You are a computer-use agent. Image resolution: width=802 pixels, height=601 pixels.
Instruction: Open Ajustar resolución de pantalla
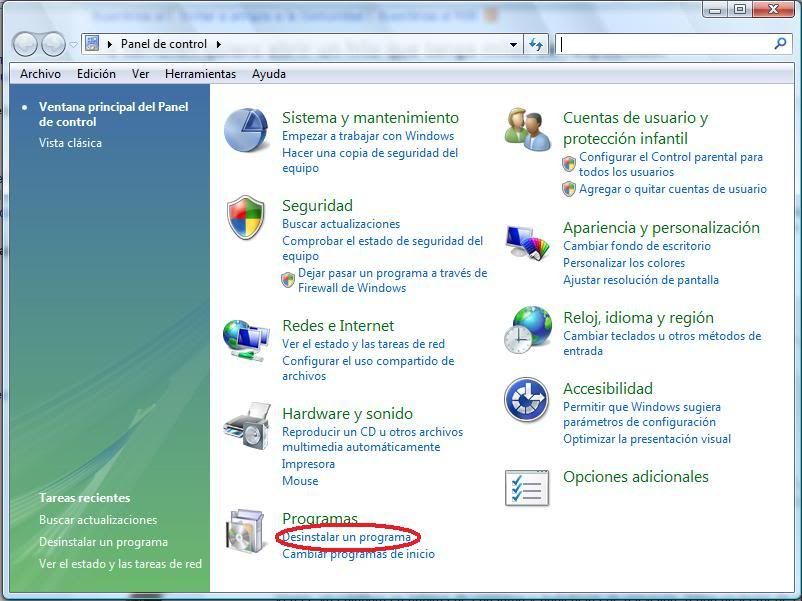640,280
